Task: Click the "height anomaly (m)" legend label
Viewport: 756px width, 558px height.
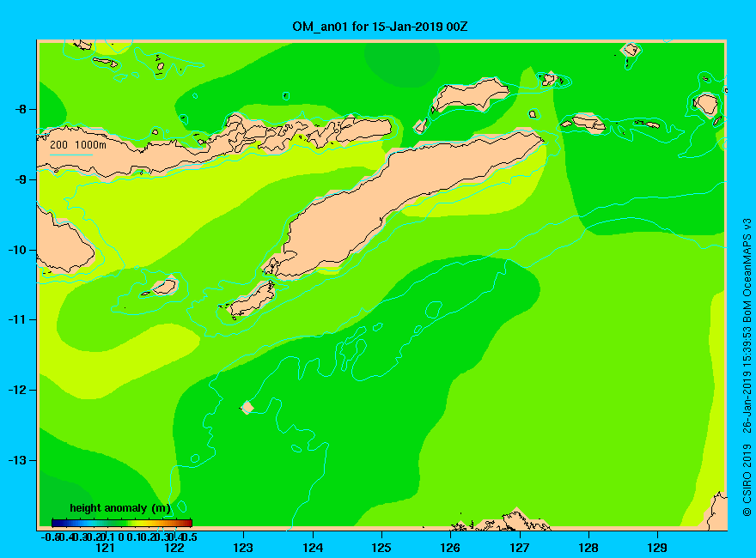Action: click(x=120, y=508)
